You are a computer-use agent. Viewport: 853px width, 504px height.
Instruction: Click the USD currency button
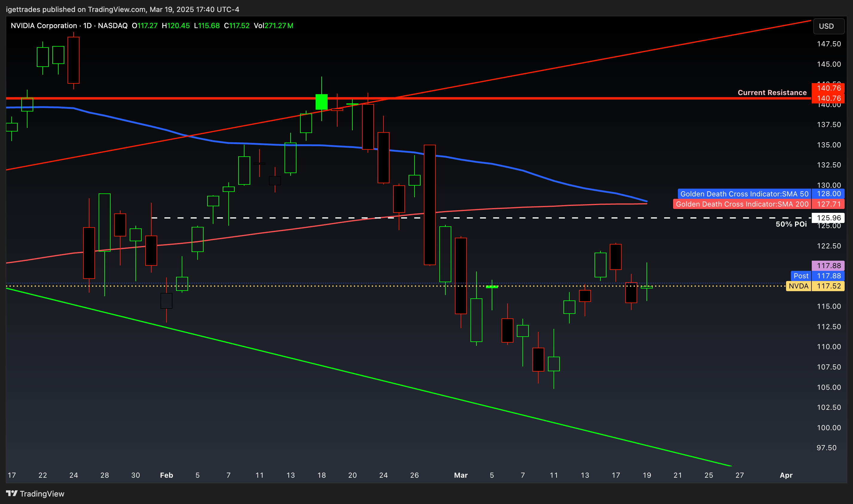pyautogui.click(x=828, y=26)
